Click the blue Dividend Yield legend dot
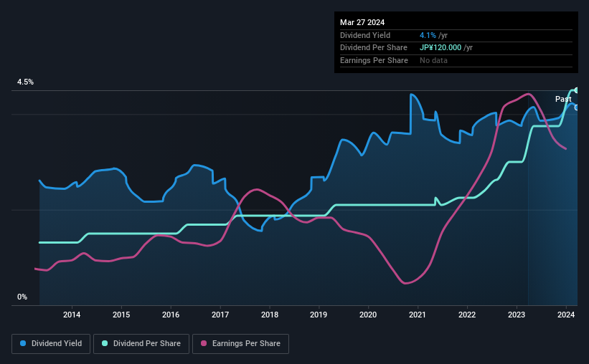This screenshot has width=589, height=364. 23,343
